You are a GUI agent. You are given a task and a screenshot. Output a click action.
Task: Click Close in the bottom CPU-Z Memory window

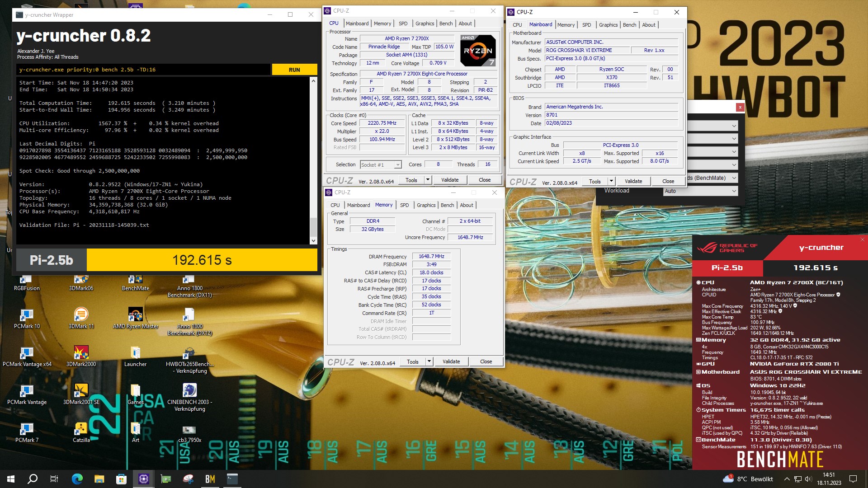[486, 361]
